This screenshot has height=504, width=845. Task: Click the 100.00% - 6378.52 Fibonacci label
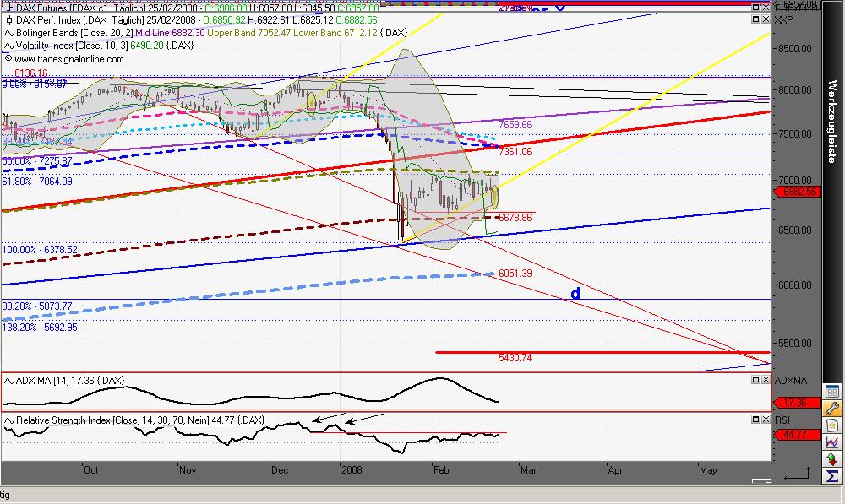[x=40, y=250]
